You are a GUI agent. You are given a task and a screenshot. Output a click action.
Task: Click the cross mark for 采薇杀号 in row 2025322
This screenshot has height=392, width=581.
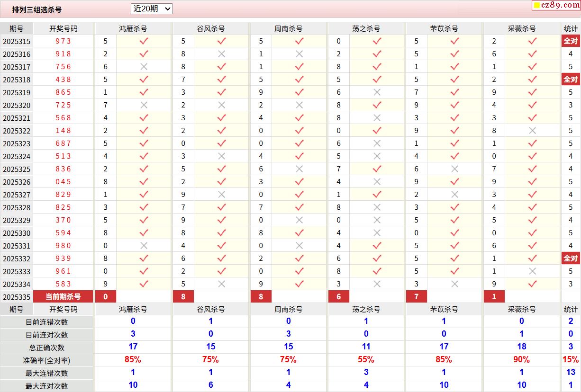532,131
